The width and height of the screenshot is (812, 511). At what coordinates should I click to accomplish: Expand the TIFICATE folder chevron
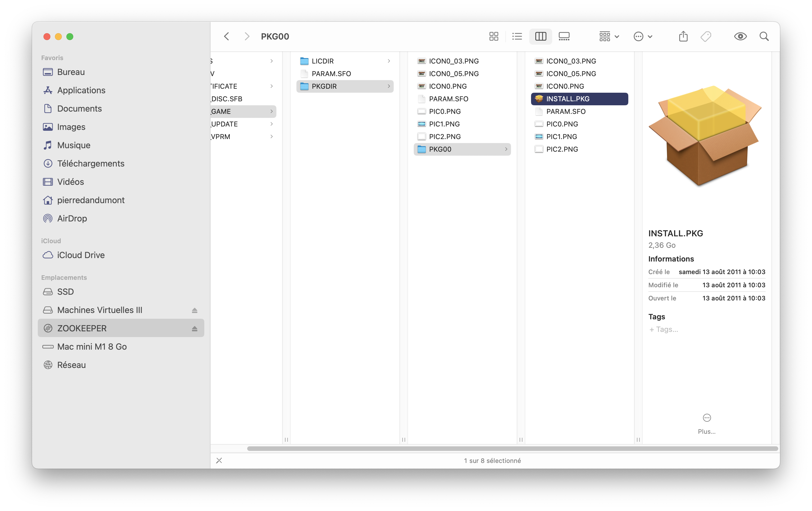pyautogui.click(x=272, y=86)
